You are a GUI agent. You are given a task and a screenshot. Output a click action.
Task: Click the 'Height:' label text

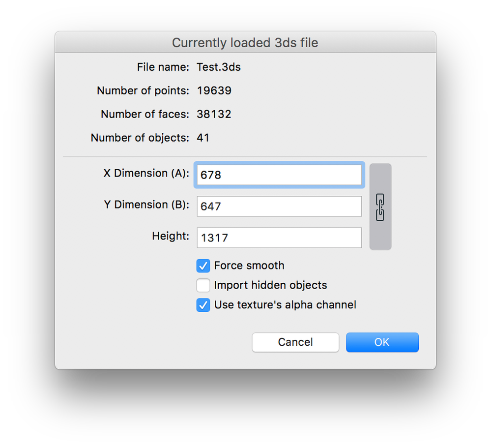pyautogui.click(x=171, y=236)
